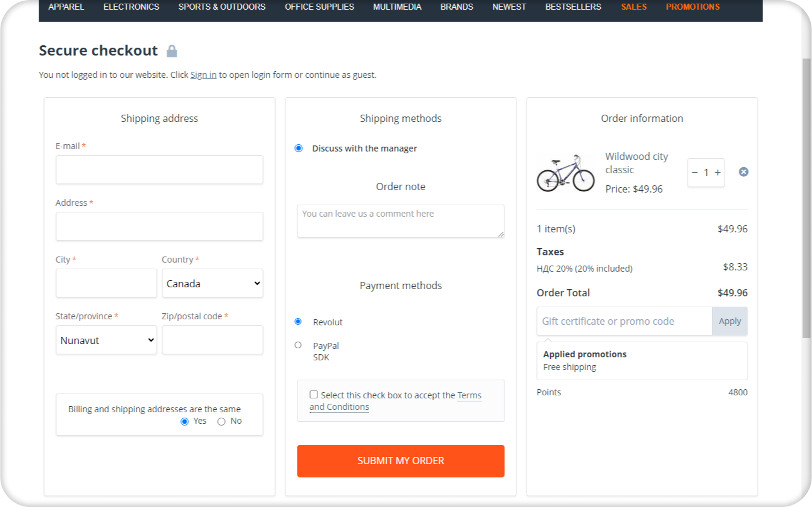Image resolution: width=812 pixels, height=507 pixels.
Task: Decrease bicycle quantity with minus button
Action: click(x=694, y=173)
